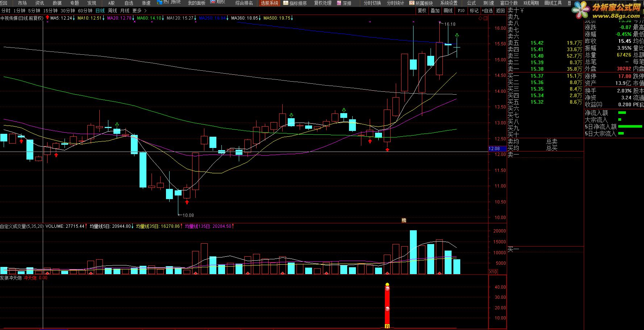Add stock via +自选 button
The height and width of the screenshot is (330, 644).
click(487, 11)
